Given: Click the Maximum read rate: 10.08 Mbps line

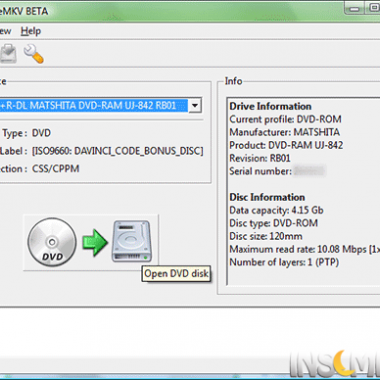Looking at the screenshot, I should pyautogui.click(x=304, y=249).
